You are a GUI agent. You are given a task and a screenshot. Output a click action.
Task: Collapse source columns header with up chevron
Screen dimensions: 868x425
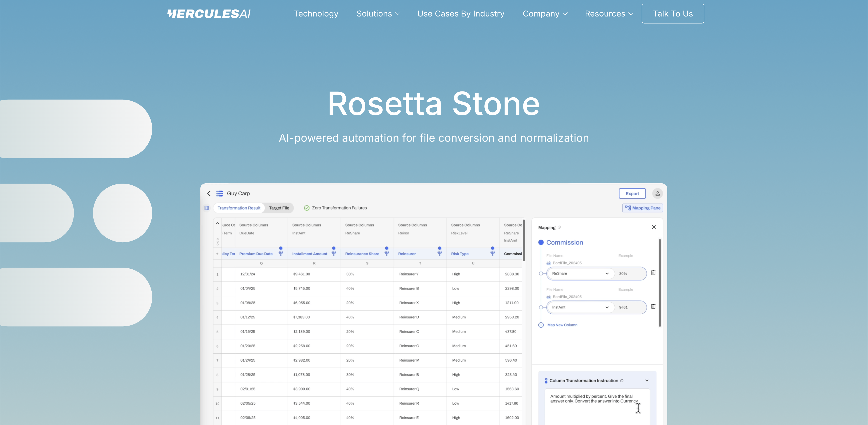(x=218, y=223)
